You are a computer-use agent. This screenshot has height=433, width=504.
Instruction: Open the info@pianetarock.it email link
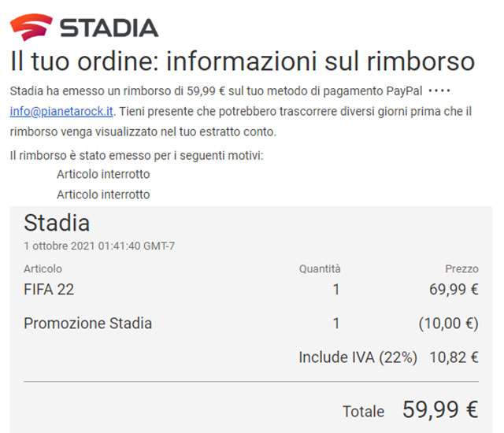(x=60, y=112)
